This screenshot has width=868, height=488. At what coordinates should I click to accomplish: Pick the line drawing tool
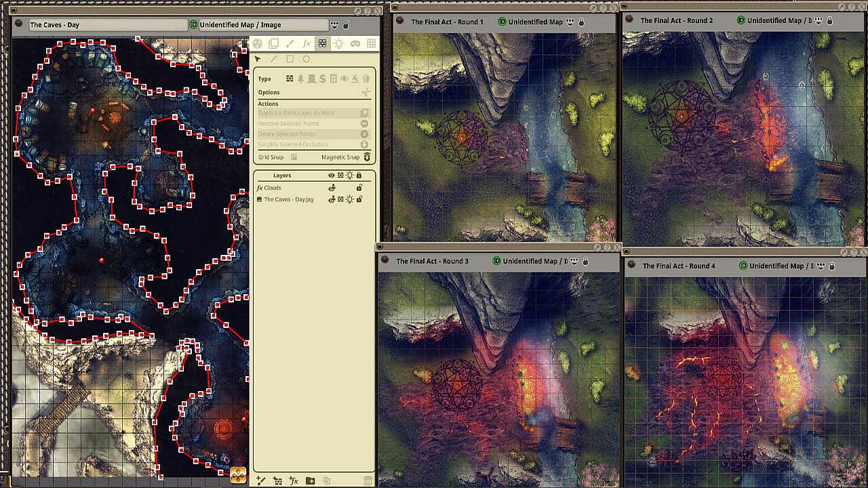coord(273,60)
